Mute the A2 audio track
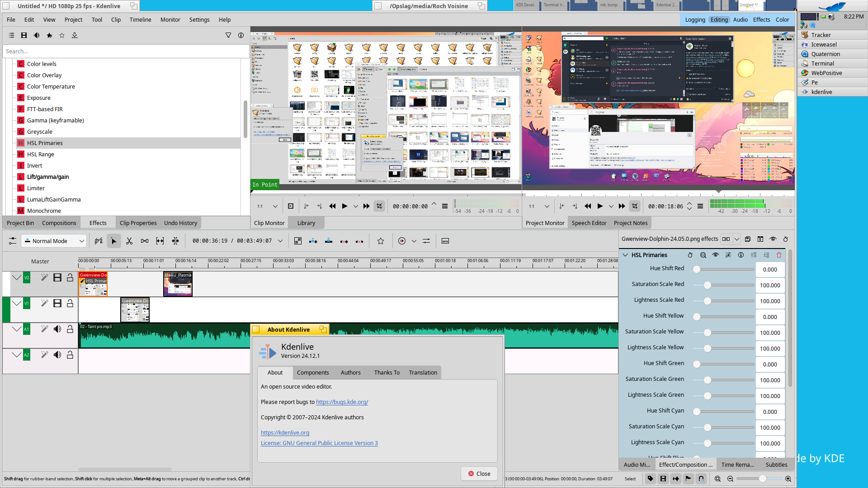This screenshot has height=488, width=868. point(57,355)
